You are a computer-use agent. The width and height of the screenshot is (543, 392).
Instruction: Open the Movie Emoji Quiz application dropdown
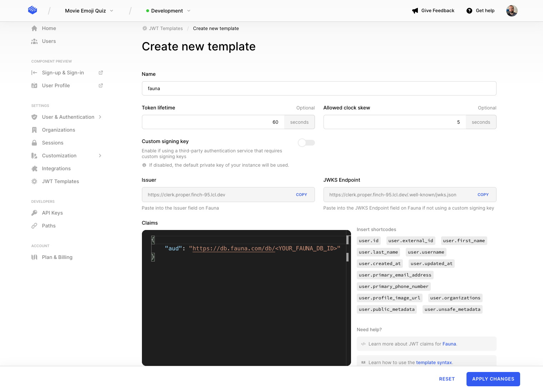89,11
